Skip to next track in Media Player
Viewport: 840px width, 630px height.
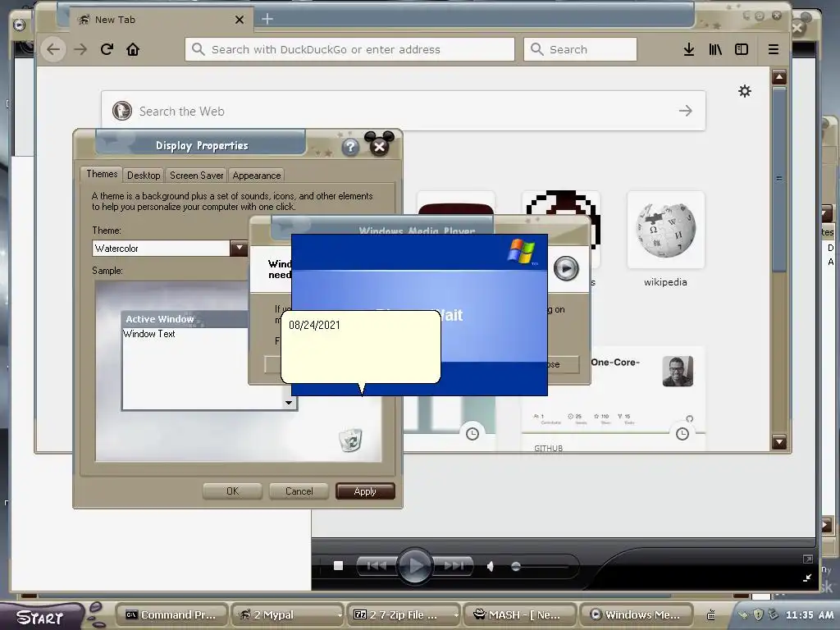453,566
